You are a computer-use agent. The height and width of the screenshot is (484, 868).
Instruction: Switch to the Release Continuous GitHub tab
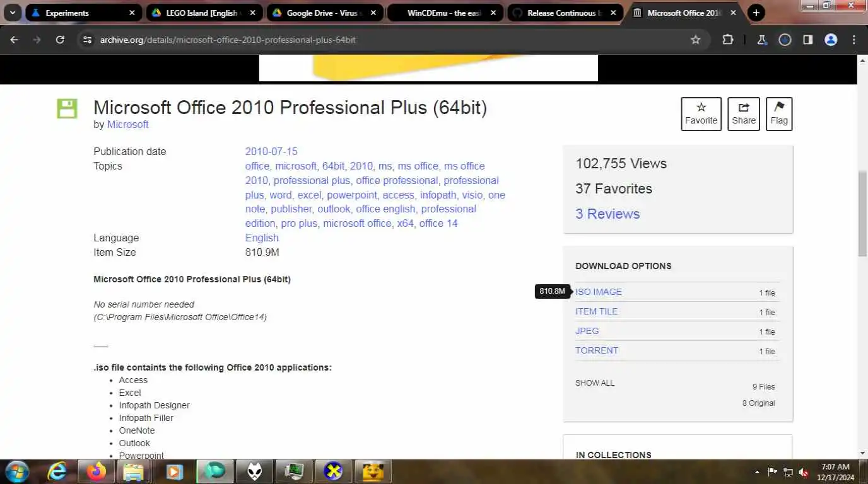(x=566, y=13)
